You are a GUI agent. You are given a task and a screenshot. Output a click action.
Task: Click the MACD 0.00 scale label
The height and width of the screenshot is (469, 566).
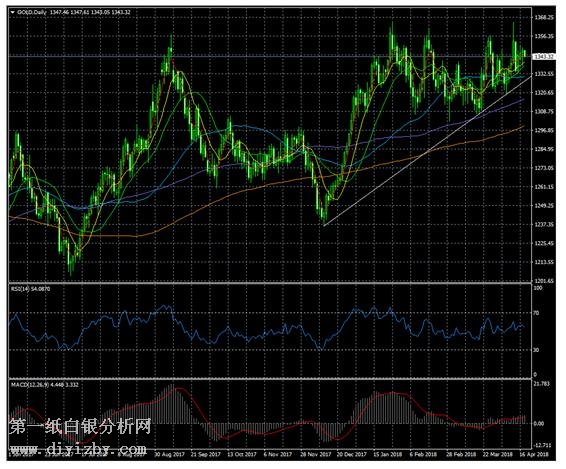pos(539,424)
